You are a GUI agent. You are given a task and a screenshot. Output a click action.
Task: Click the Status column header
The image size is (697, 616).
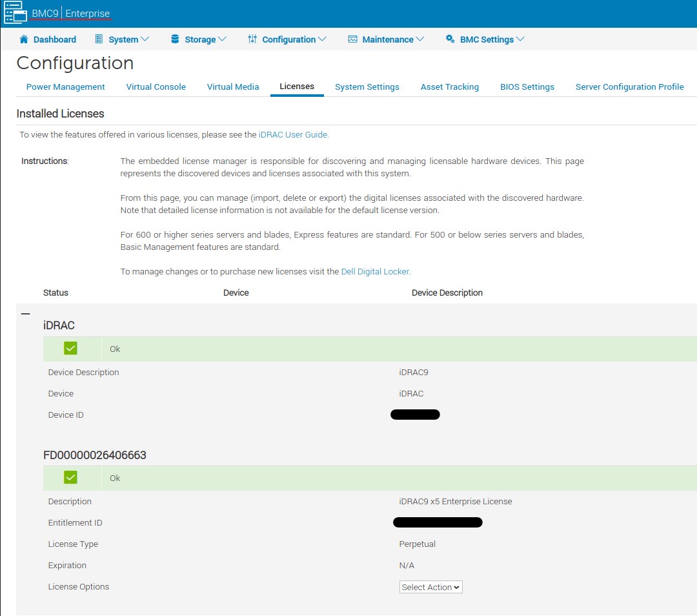click(x=56, y=293)
